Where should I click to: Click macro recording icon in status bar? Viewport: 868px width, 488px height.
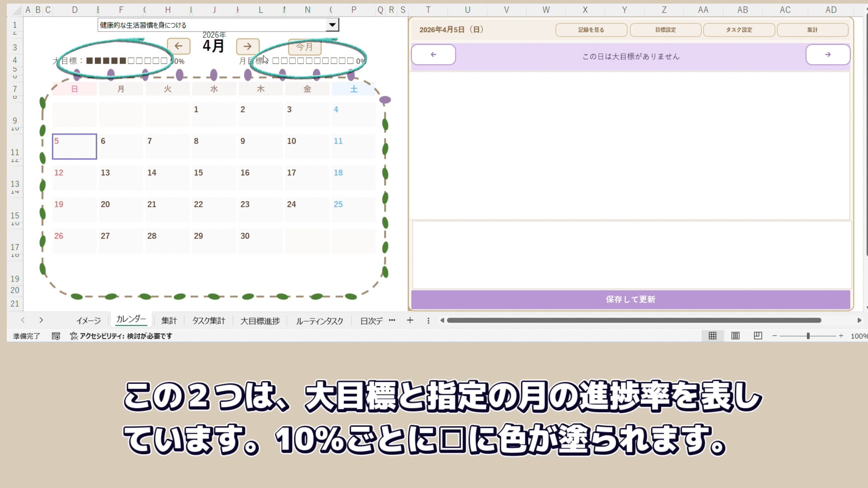tap(56, 336)
